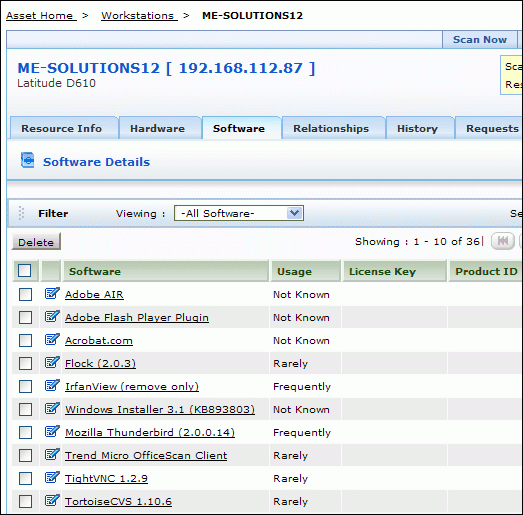Viewport: 523px width, 515px height.
Task: Click the Delete button
Action: (36, 242)
